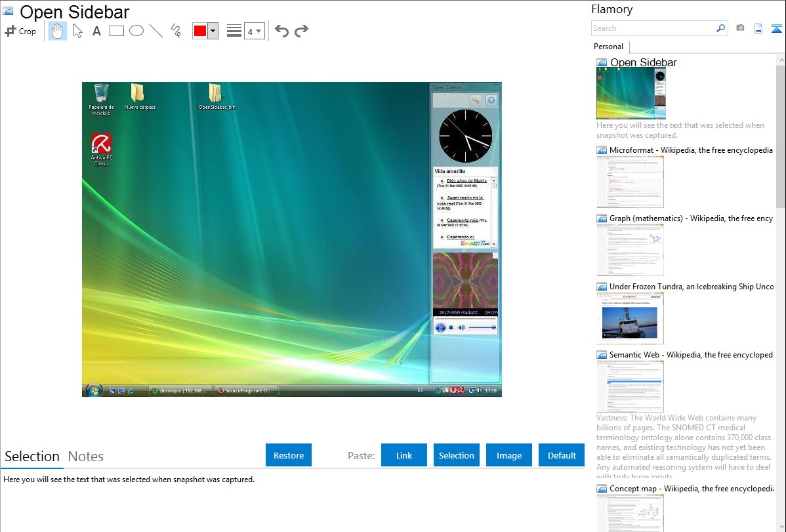
Task: Focus the Flamory Search field
Action: (x=653, y=28)
